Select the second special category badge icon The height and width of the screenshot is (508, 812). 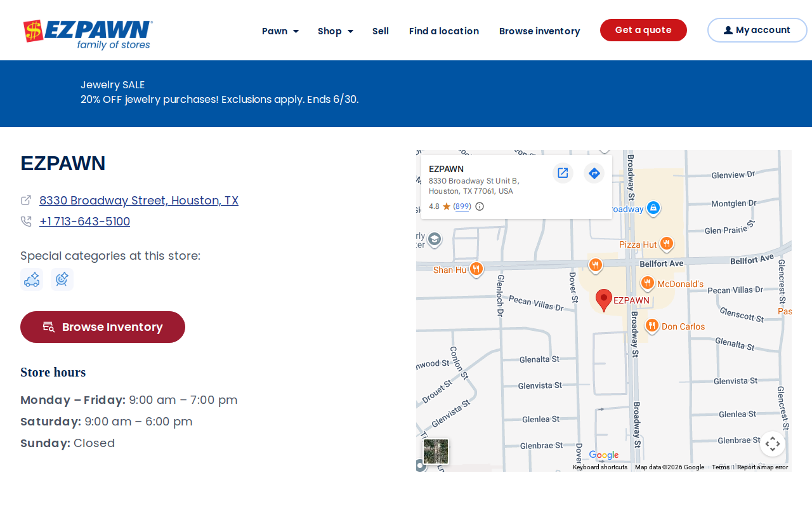(62, 279)
